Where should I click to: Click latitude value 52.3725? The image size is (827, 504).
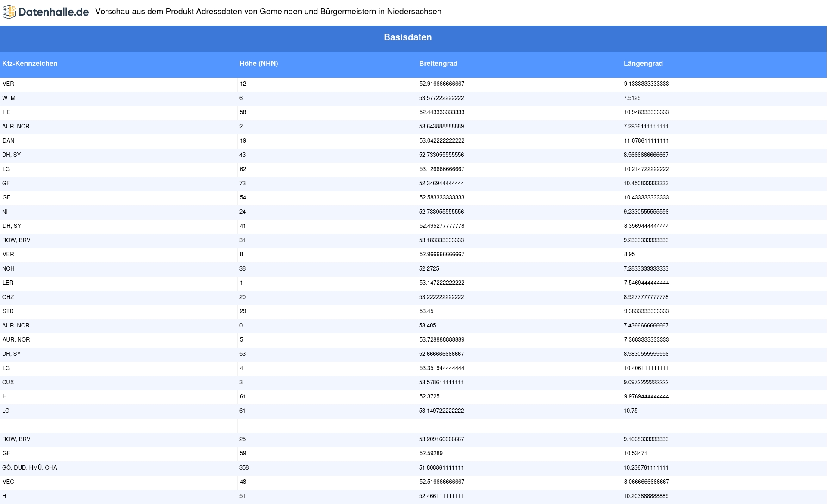click(x=429, y=397)
